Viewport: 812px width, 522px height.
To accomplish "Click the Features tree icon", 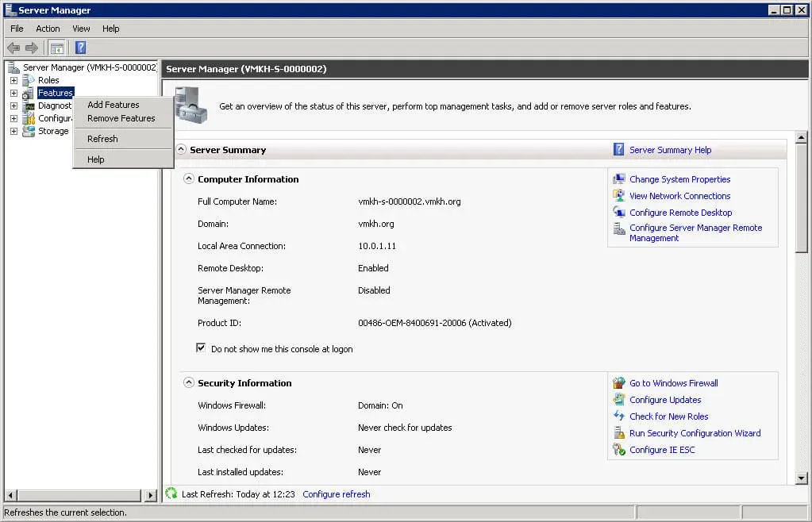I will tap(28, 93).
